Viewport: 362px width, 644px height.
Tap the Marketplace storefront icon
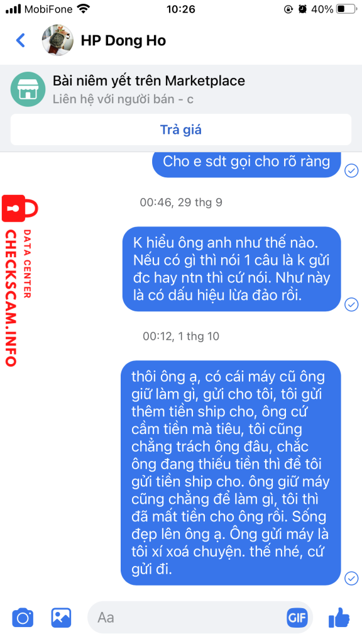28,89
